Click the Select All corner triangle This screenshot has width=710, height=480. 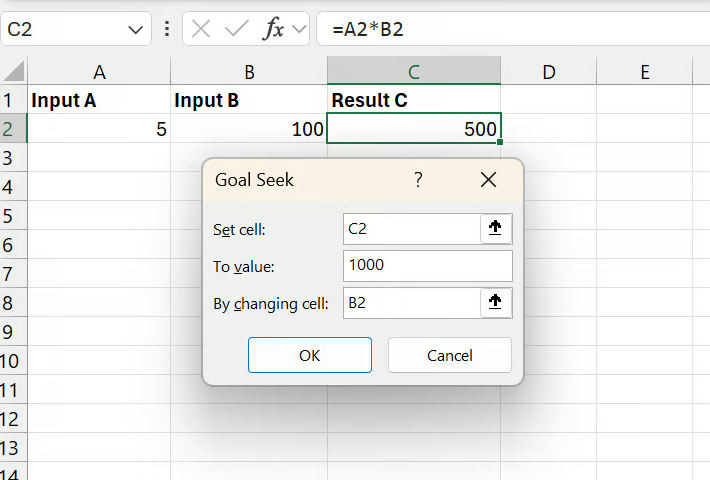[14, 72]
